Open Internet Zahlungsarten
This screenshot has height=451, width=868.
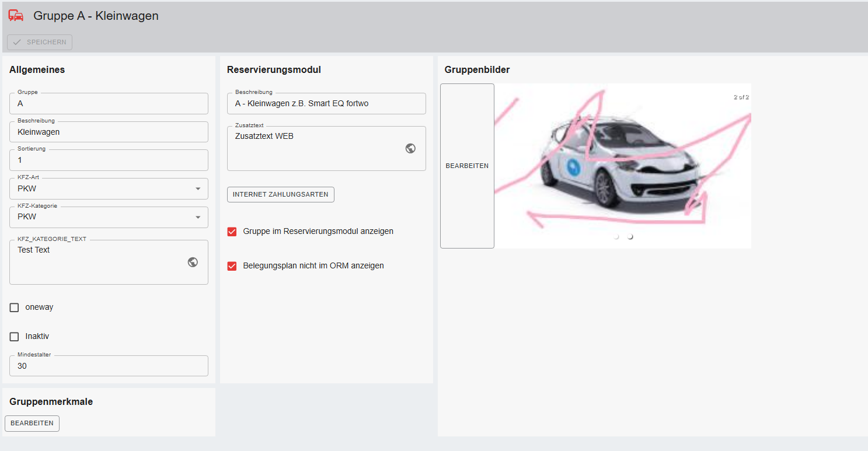click(x=280, y=194)
